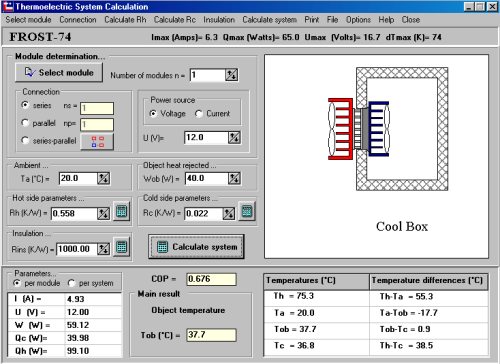The width and height of the screenshot is (500, 364).
Task: Click the Qh (W) value 99.10
Action: click(93, 351)
